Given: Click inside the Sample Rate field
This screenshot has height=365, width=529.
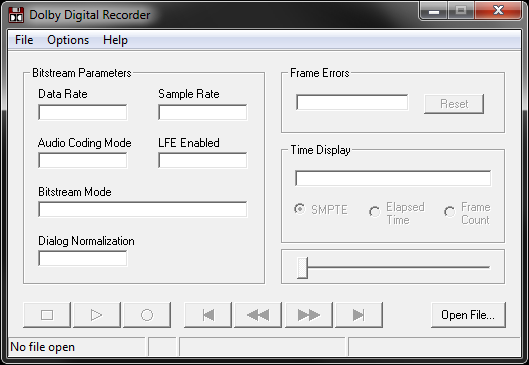Looking at the screenshot, I should coord(202,112).
